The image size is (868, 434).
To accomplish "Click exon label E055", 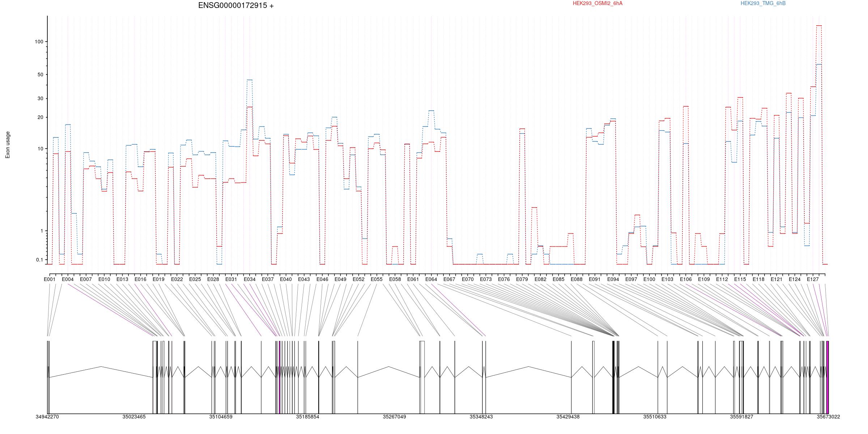I will click(376, 279).
